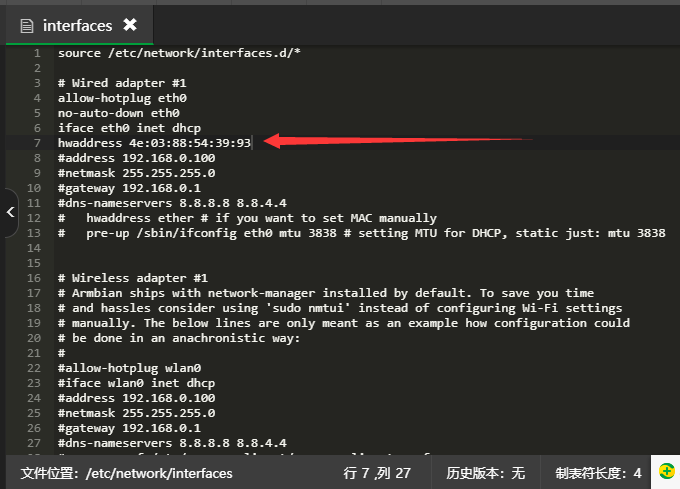Change tab length setting in status bar

pos(598,473)
